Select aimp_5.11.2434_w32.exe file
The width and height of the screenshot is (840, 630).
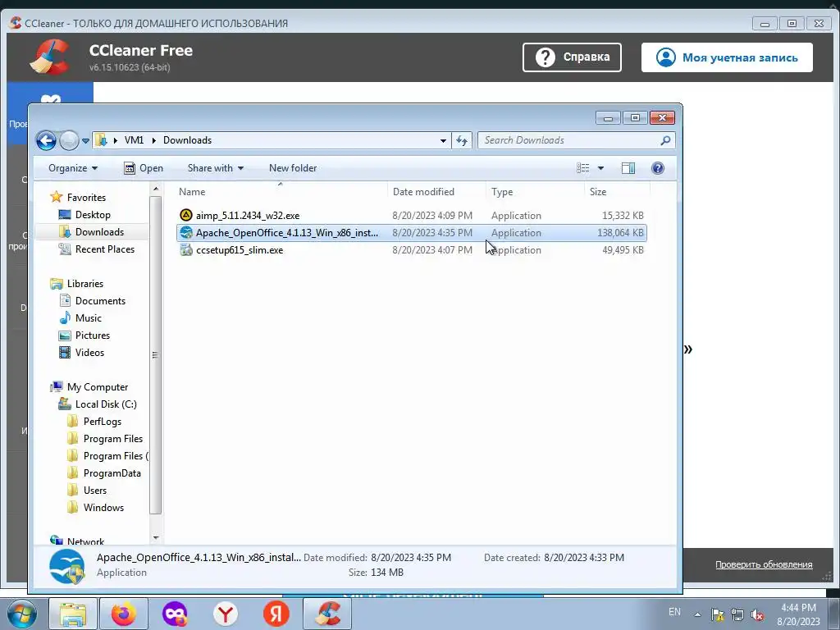coord(412,216)
